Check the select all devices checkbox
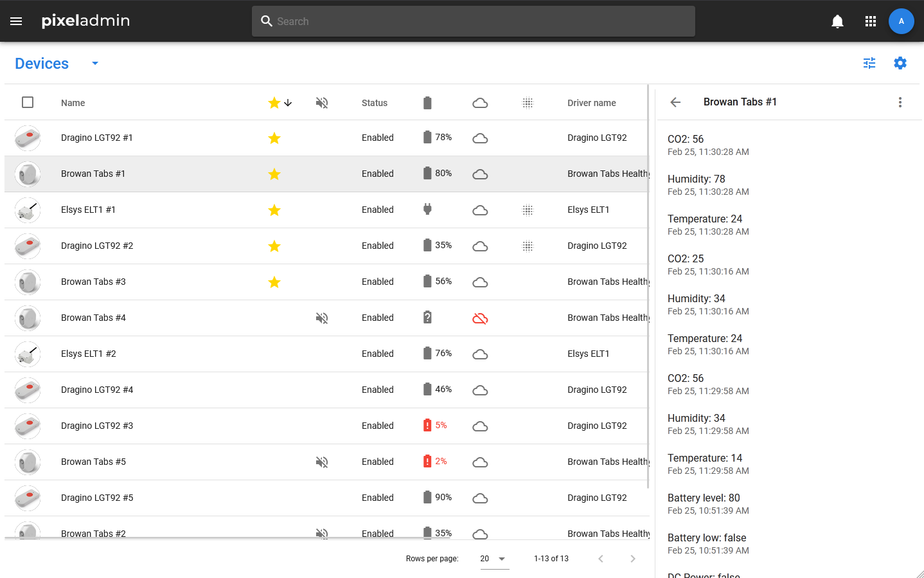The height and width of the screenshot is (578, 924). (x=28, y=102)
